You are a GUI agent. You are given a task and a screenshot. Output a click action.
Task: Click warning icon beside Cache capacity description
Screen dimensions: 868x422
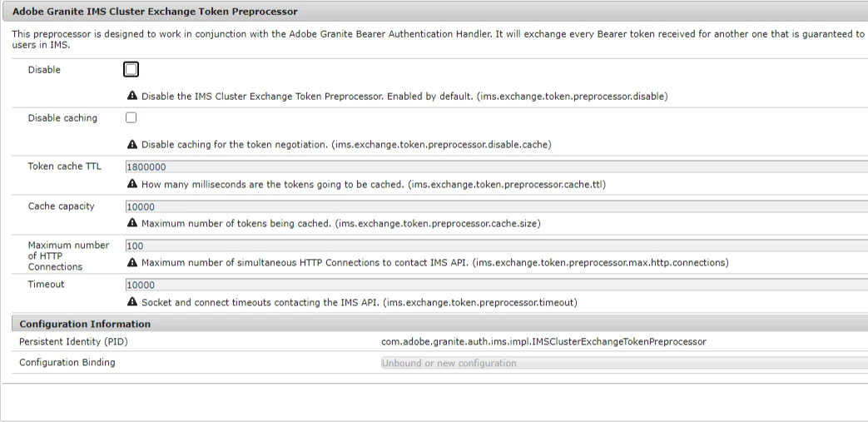tap(131, 222)
